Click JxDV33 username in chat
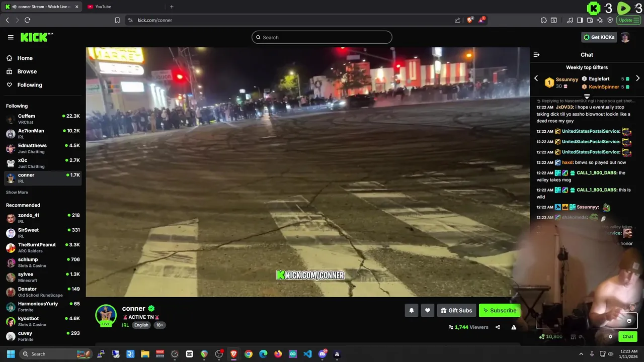Viewport: 644px width, 362px height. coord(565,107)
